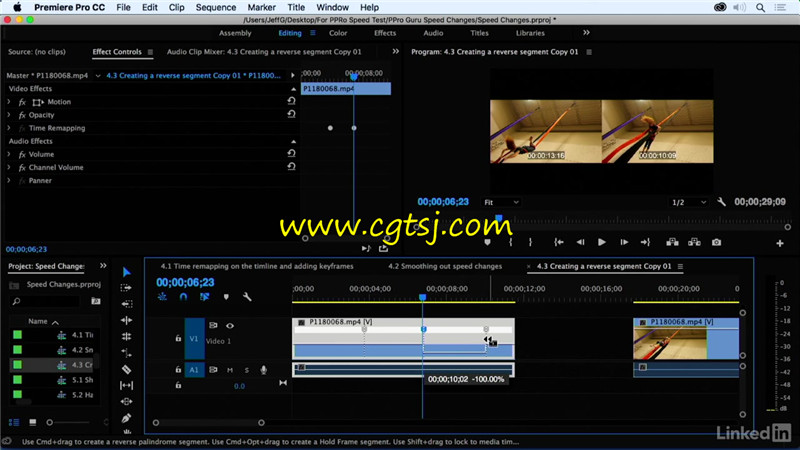Switch to the 4.2 Smoothing out speed changes tab
Viewport: 800px width, 450px height.
click(x=445, y=266)
